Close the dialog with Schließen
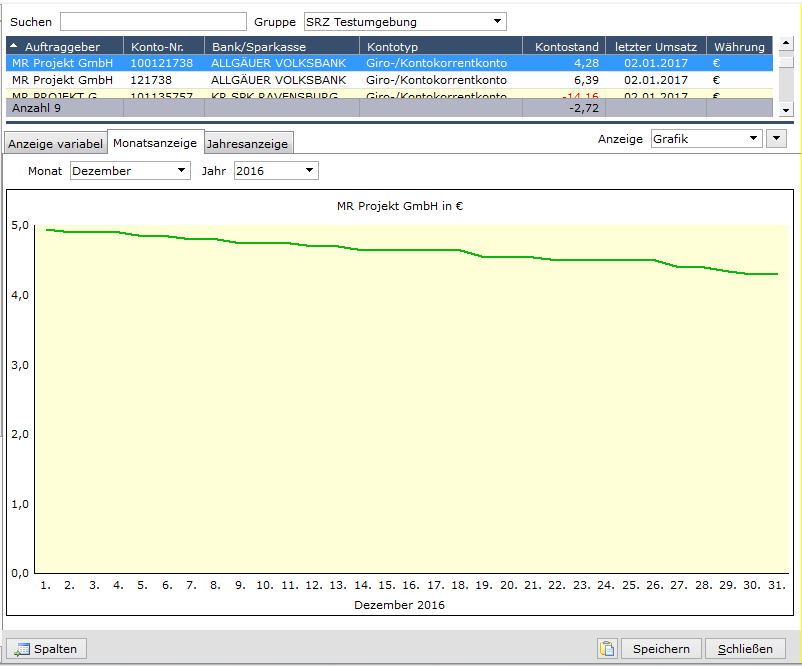The image size is (802, 666). click(x=745, y=649)
